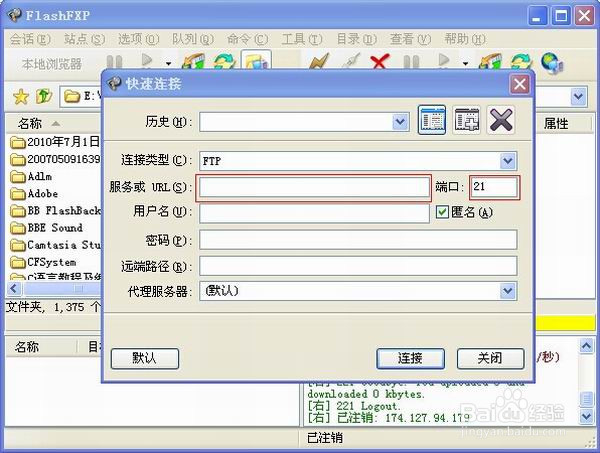The width and height of the screenshot is (600, 453).
Task: Click the switch-to-local-browser icon
Action: [256, 60]
